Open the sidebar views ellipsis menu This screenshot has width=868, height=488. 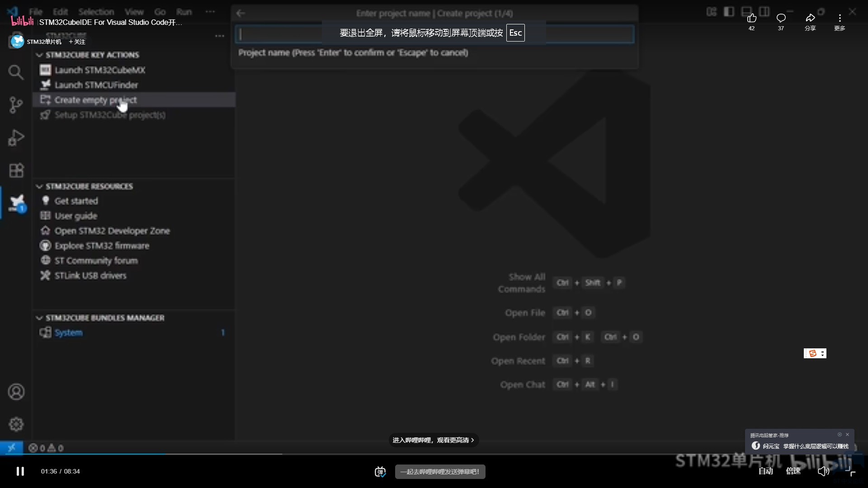pos(220,36)
